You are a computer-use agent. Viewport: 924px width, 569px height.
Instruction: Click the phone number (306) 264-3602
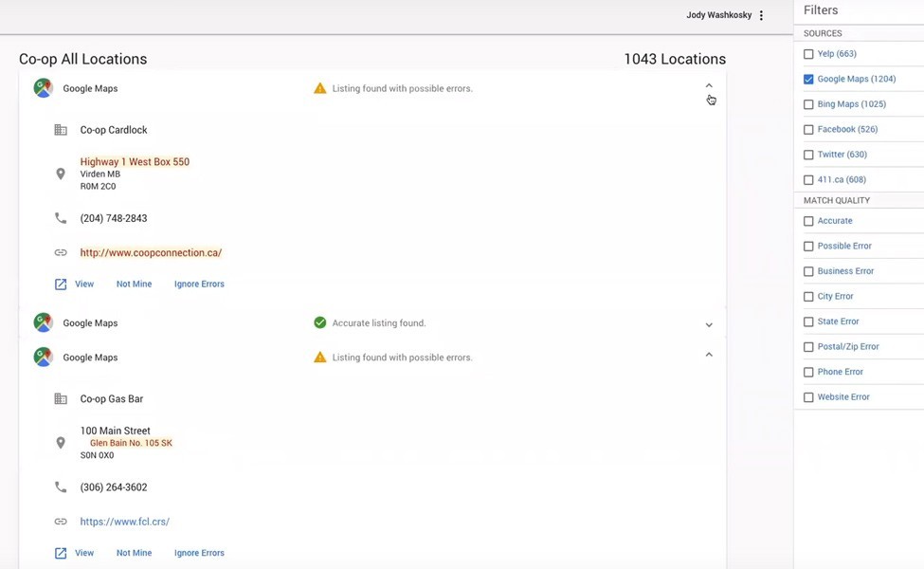(114, 487)
